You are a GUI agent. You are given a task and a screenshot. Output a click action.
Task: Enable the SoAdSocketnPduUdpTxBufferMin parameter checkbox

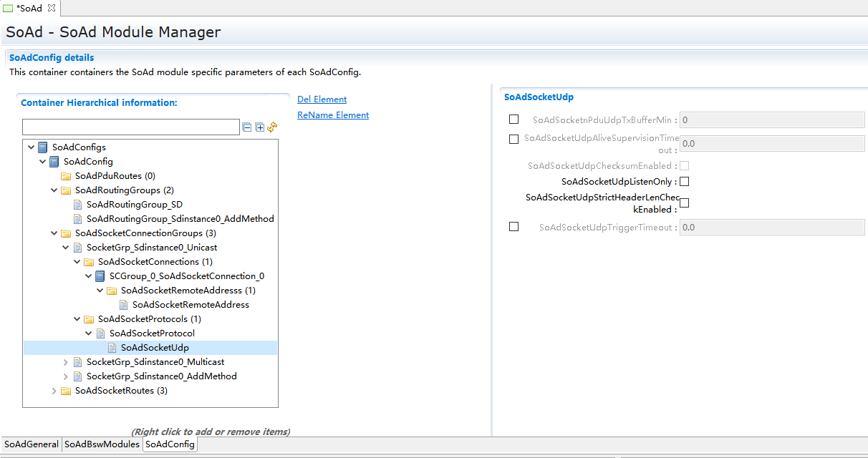(513, 120)
